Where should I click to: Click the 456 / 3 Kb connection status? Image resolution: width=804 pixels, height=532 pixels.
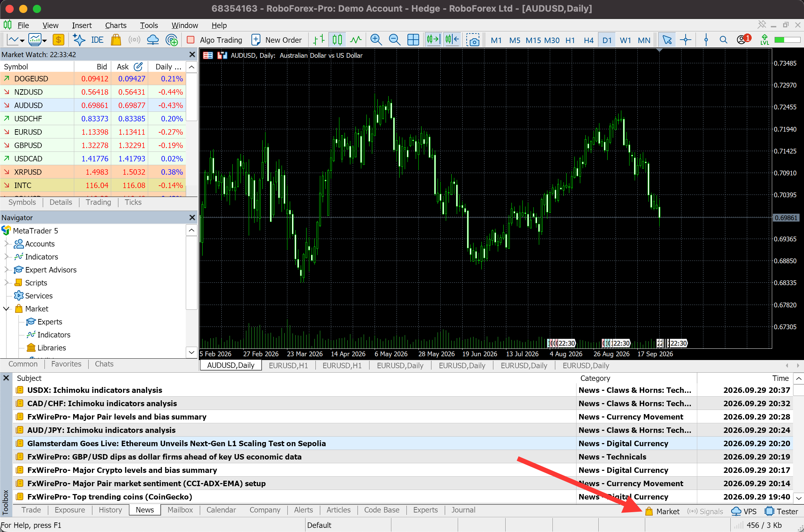tap(764, 525)
